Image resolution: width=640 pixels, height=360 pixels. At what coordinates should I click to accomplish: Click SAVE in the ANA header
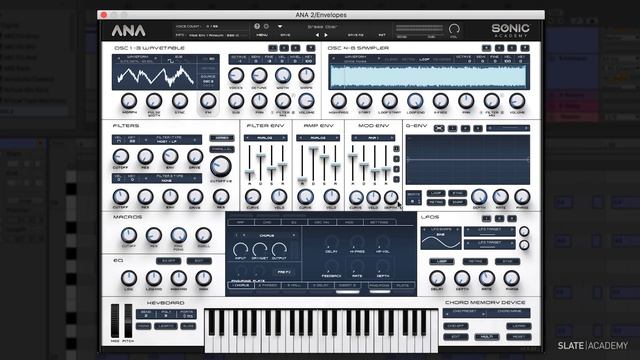click(285, 35)
